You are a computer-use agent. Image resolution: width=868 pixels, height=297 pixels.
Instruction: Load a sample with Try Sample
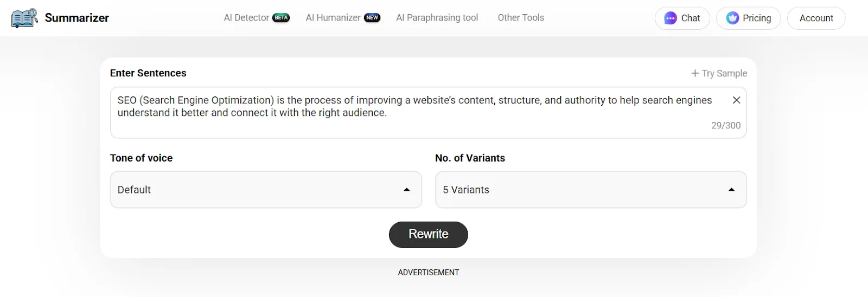[x=724, y=73]
